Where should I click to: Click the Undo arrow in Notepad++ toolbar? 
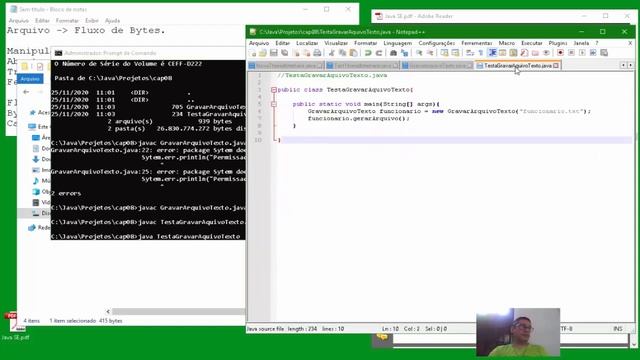coord(368,53)
